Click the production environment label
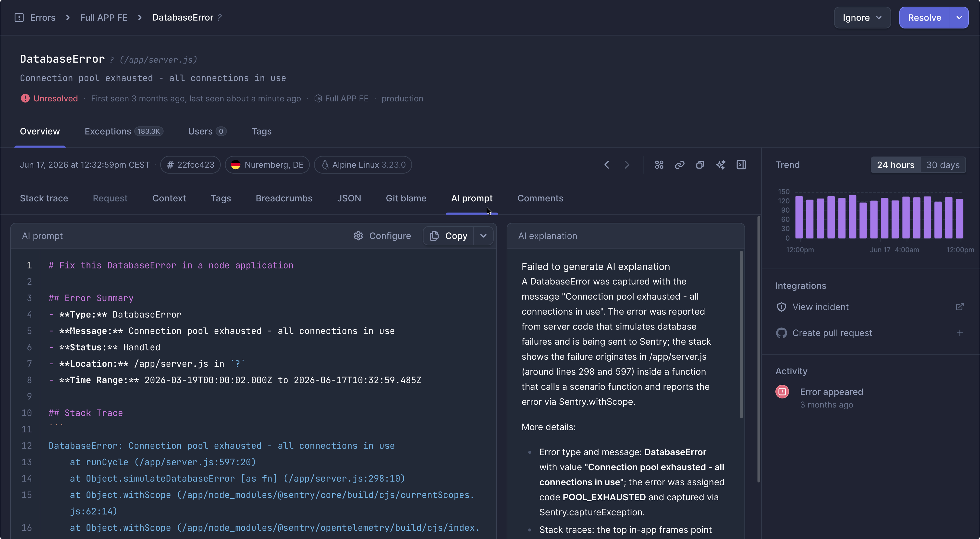Screen dimensions: 980x539 [402, 98]
